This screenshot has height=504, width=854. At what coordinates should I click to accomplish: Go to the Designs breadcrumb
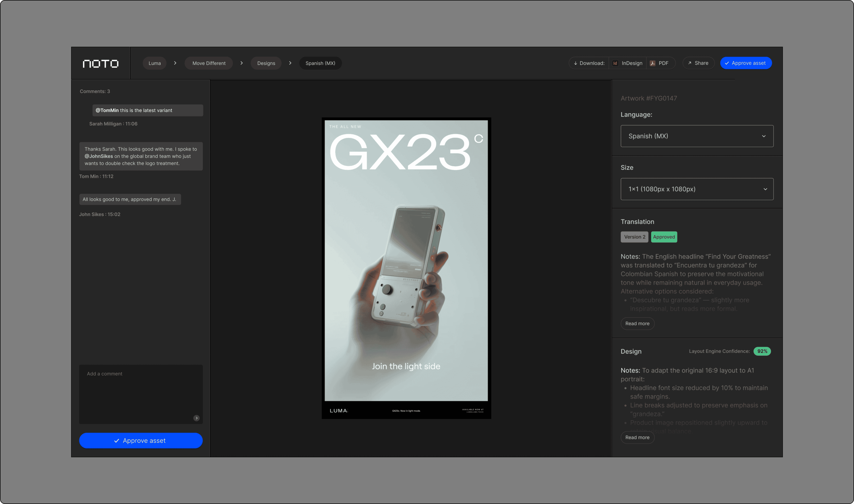(x=266, y=63)
